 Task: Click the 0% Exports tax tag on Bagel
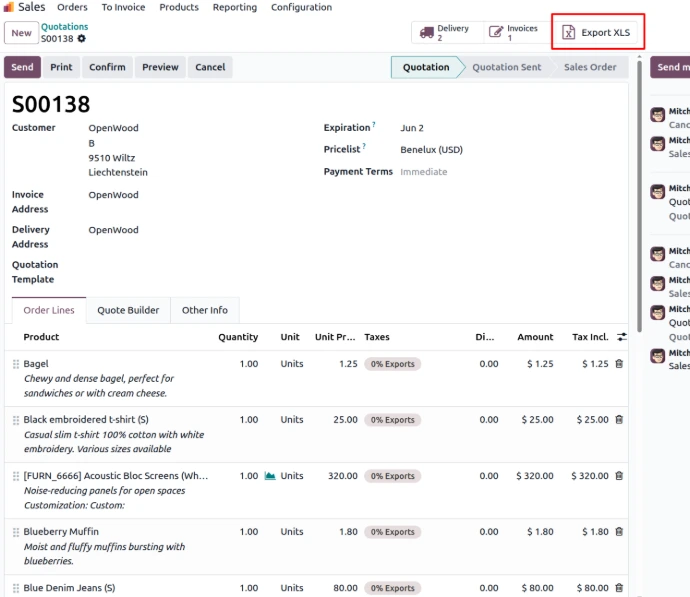tap(393, 364)
